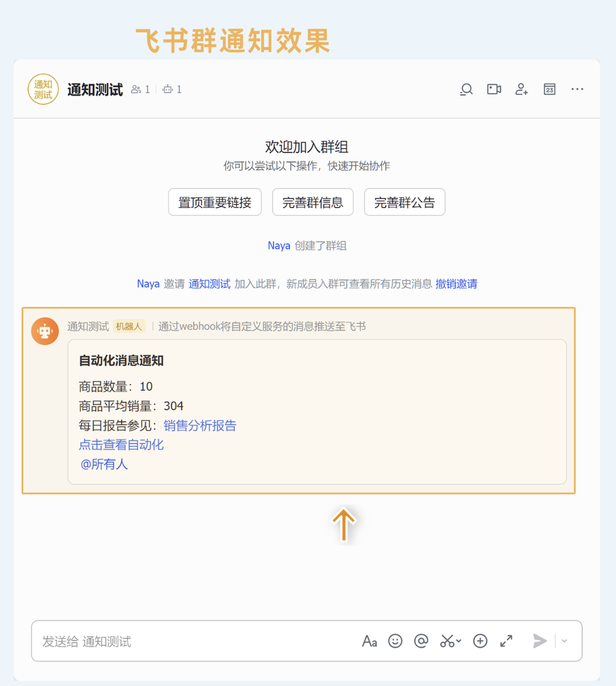The image size is (616, 686).
Task: Click the 完善群信息 button
Action: [312, 202]
